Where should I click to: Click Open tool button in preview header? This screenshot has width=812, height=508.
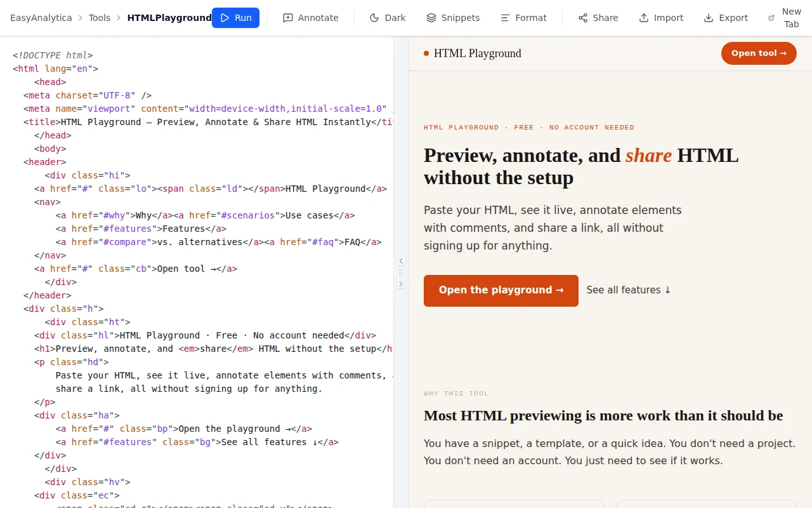759,53
